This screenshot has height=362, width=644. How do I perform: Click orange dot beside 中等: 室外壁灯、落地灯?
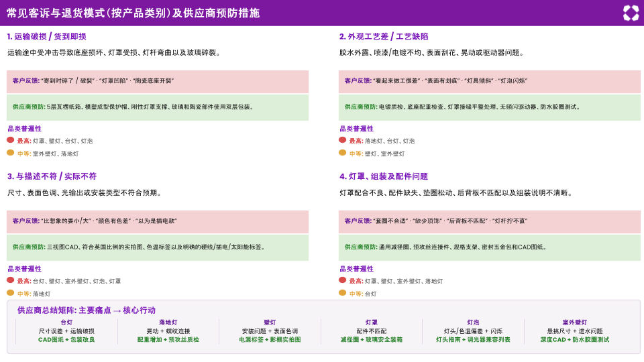coord(11,153)
